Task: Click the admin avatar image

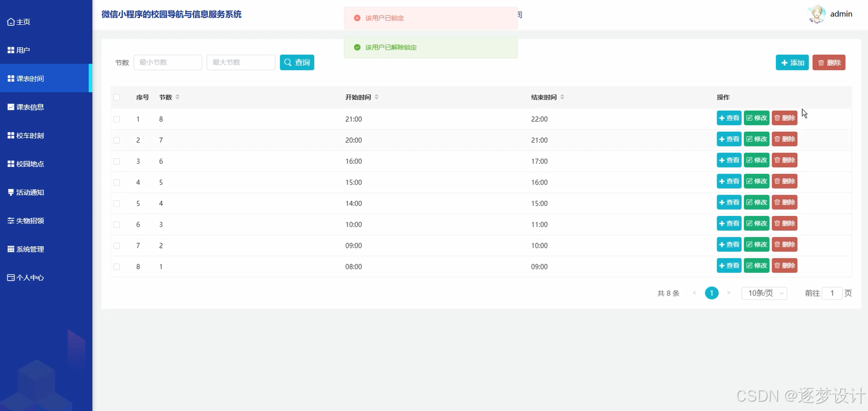Action: [816, 14]
